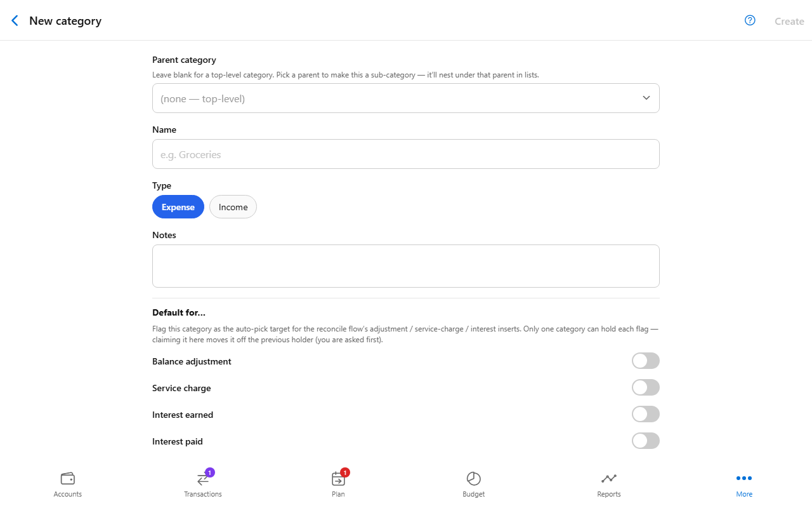Click the "Balance adjustment" label text
The width and height of the screenshot is (812, 508).
192,361
